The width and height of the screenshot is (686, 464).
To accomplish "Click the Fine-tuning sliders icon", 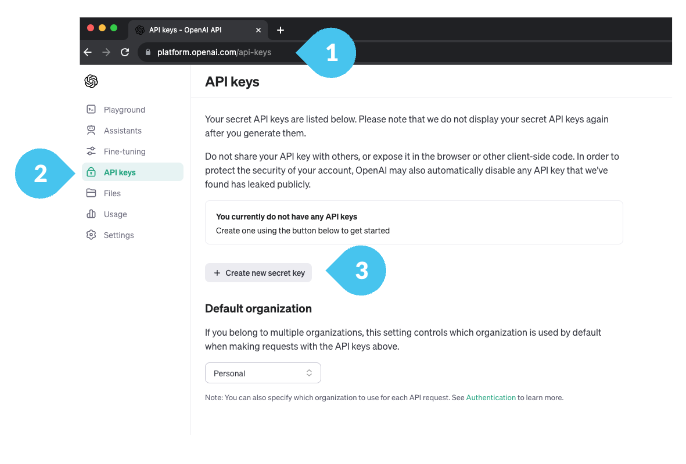I will (x=91, y=151).
